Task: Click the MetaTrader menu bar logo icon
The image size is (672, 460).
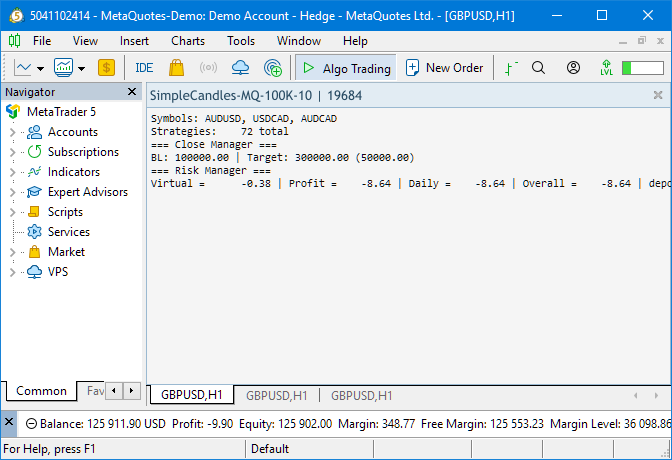Action: (x=14, y=41)
